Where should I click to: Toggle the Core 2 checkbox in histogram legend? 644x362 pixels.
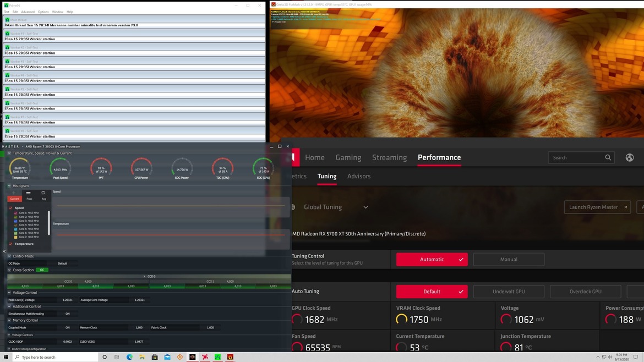[x=15, y=217]
